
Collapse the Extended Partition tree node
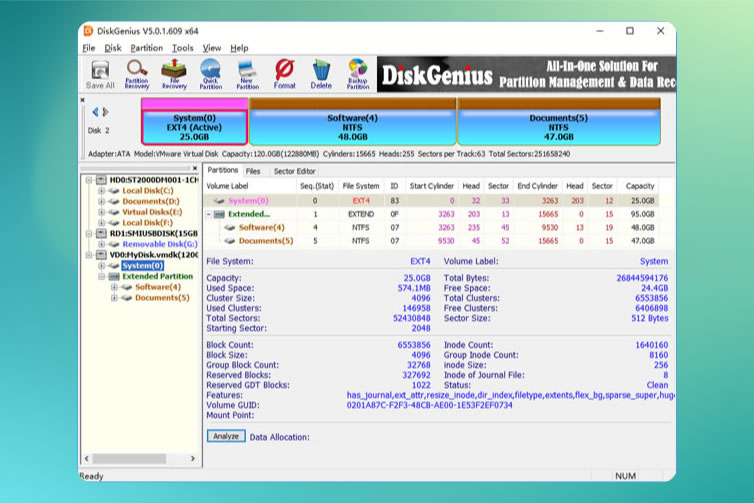(101, 276)
